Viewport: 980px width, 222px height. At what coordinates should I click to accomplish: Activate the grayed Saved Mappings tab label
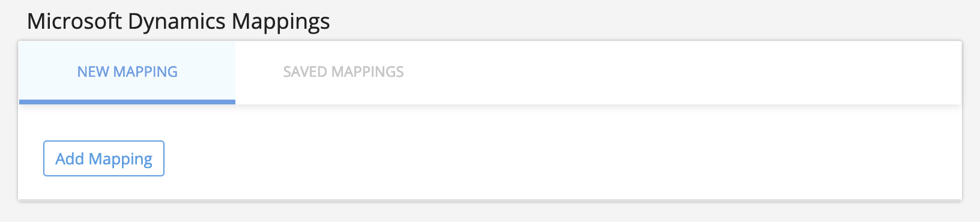tap(343, 72)
